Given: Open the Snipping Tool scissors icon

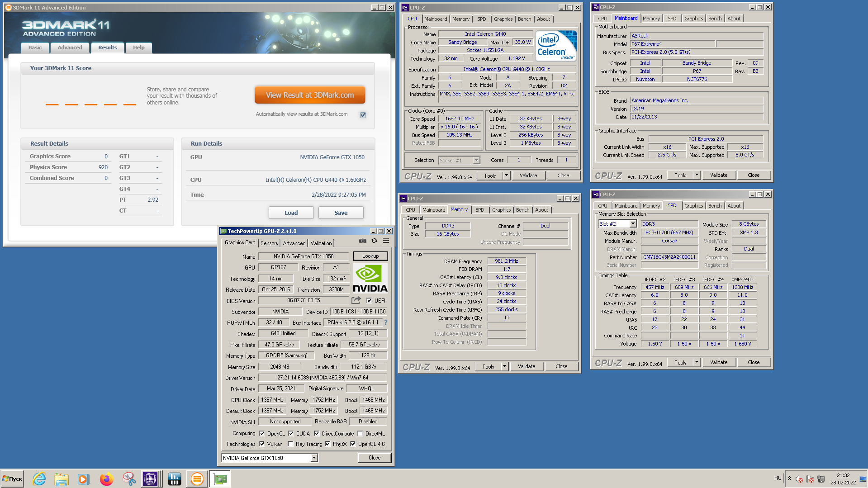Looking at the screenshot, I should click(129, 479).
